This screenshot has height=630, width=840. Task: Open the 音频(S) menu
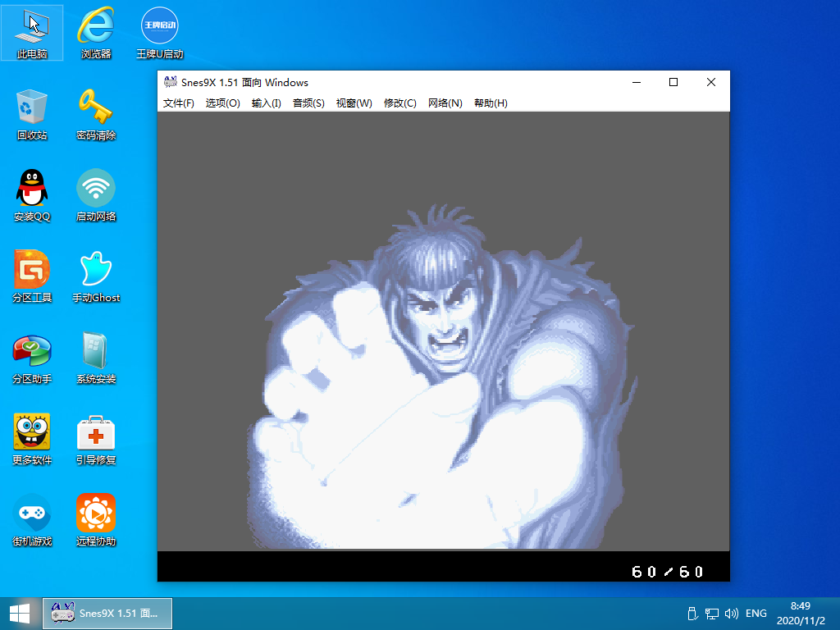[x=308, y=103]
